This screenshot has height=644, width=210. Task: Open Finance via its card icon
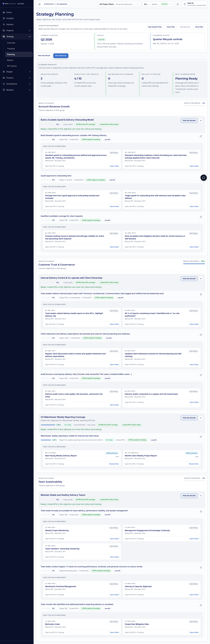[x=4, y=78]
